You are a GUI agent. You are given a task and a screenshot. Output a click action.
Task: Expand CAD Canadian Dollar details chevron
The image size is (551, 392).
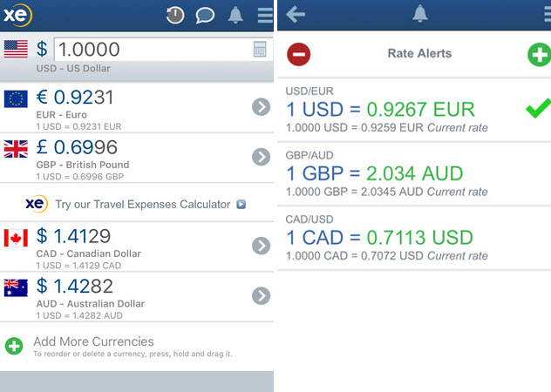point(261,246)
